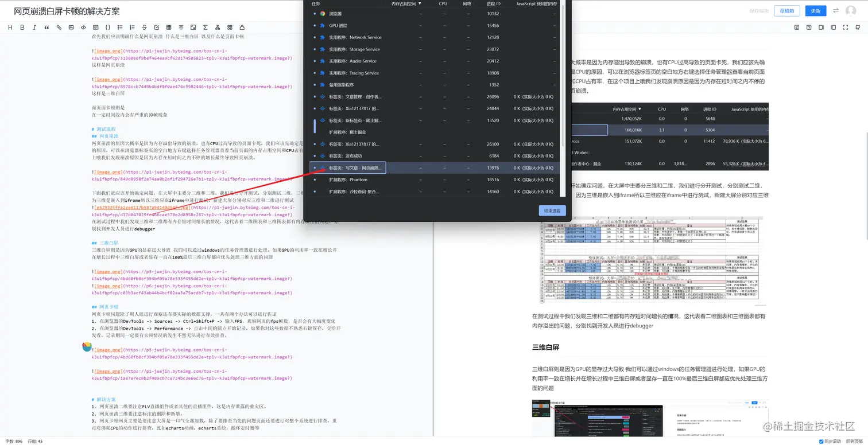Insert an image using the picture icon
This screenshot has width=868, height=445.
pyautogui.click(x=71, y=27)
